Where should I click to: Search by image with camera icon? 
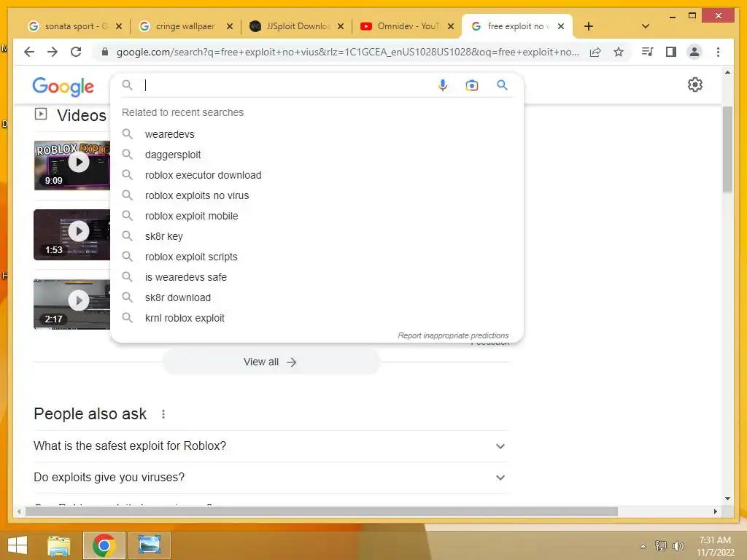[x=472, y=85]
